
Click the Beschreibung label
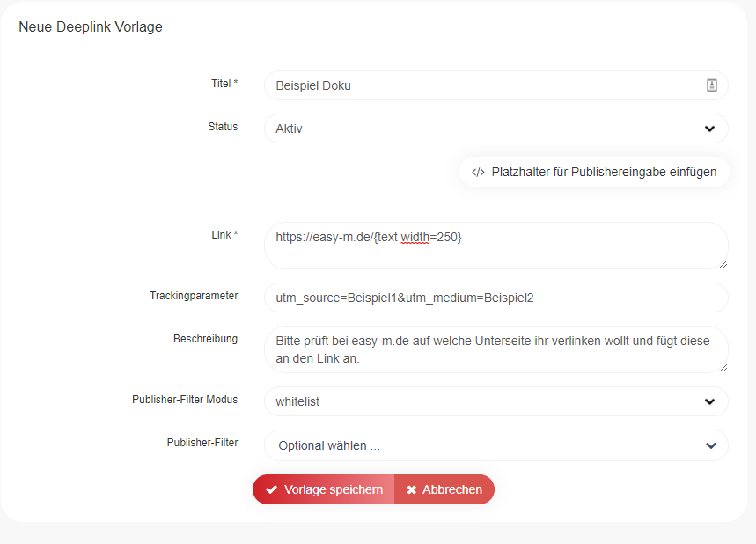[x=205, y=339]
